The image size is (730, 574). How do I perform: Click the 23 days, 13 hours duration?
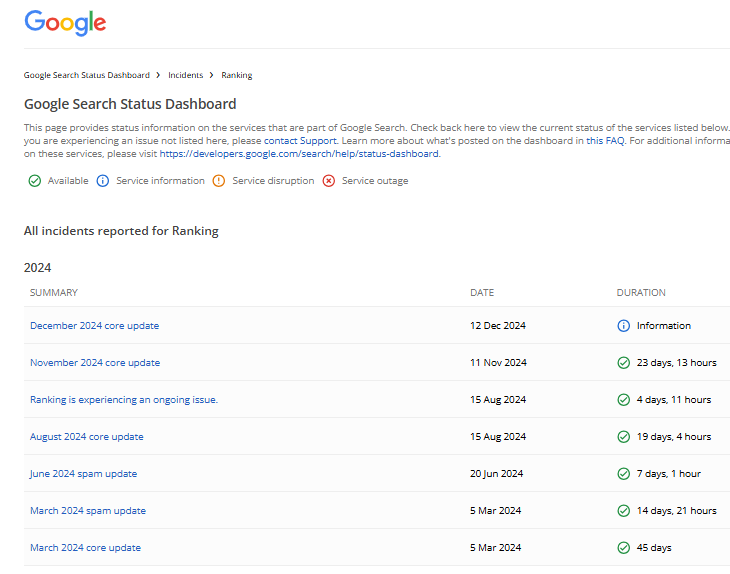coord(676,363)
